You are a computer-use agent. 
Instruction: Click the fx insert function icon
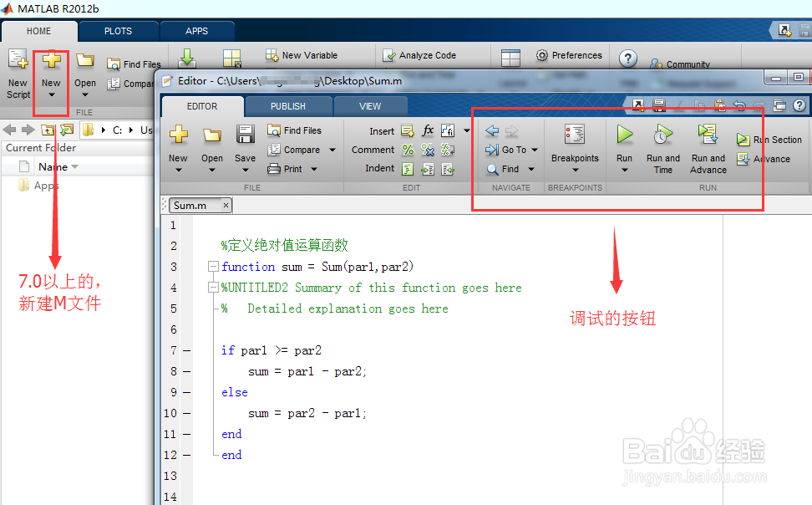[428, 130]
